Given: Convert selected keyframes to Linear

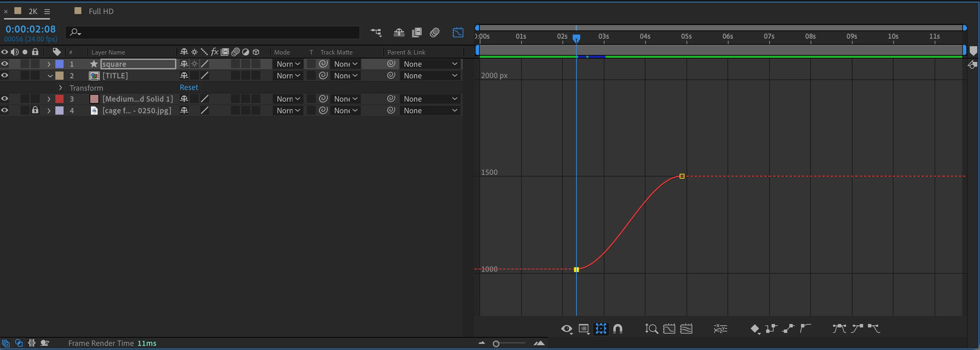Looking at the screenshot, I should [788, 329].
